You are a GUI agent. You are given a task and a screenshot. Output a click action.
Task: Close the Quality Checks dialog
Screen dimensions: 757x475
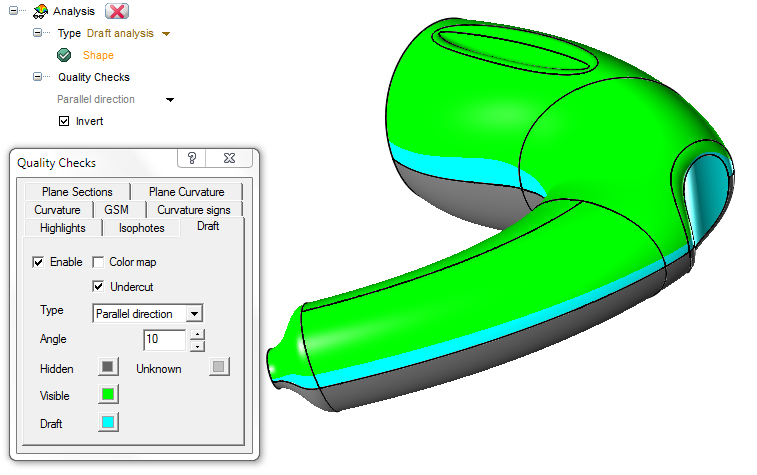229,158
